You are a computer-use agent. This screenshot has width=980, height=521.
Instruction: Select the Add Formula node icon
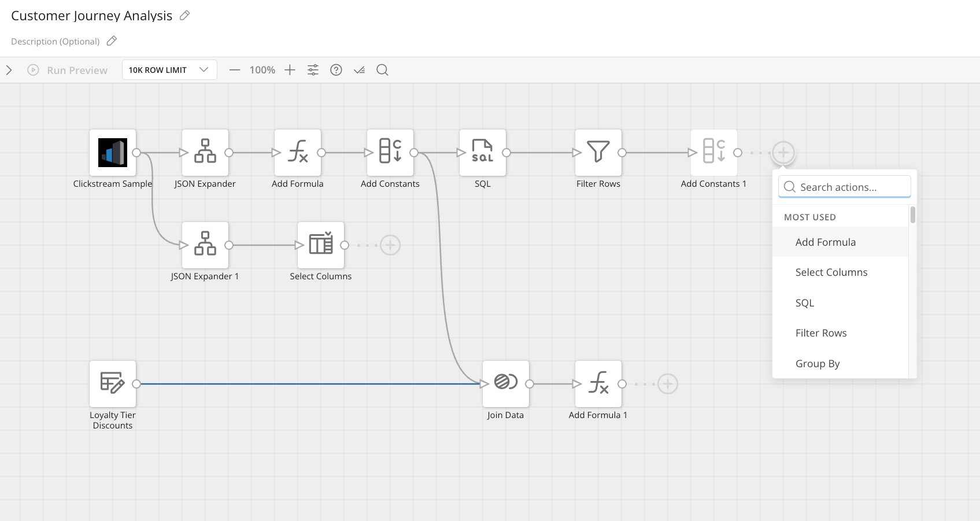[x=298, y=153]
